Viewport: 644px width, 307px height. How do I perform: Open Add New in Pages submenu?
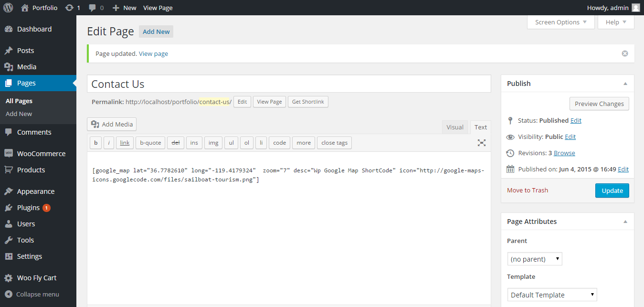pyautogui.click(x=19, y=114)
